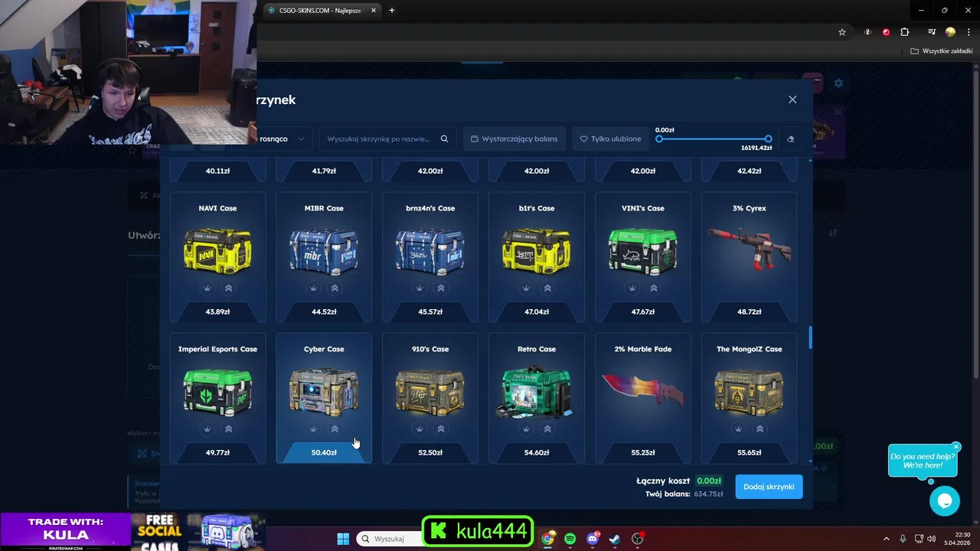The width and height of the screenshot is (980, 551).
Task: Open Spotify from the taskbar
Action: point(570,539)
